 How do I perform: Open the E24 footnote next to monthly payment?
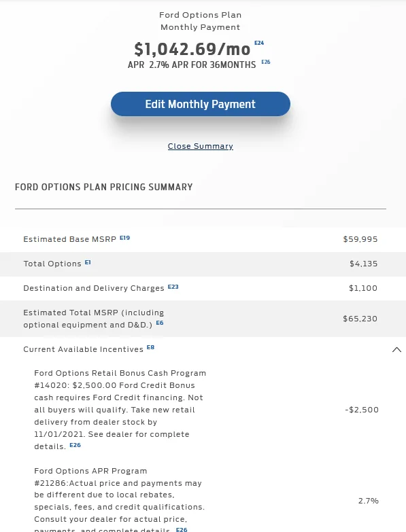pyautogui.click(x=259, y=43)
